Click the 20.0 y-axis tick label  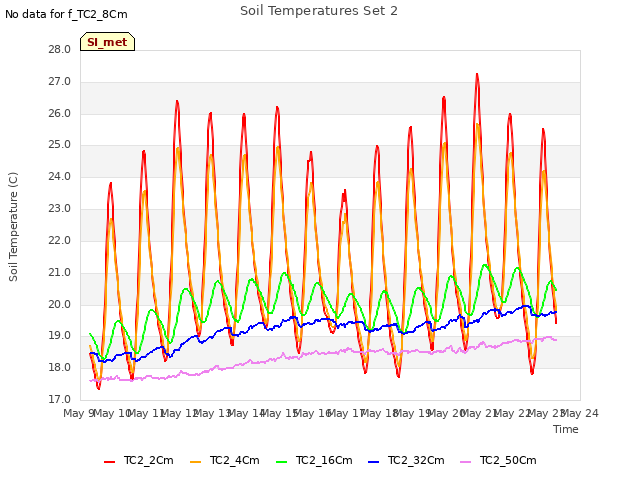59,304
